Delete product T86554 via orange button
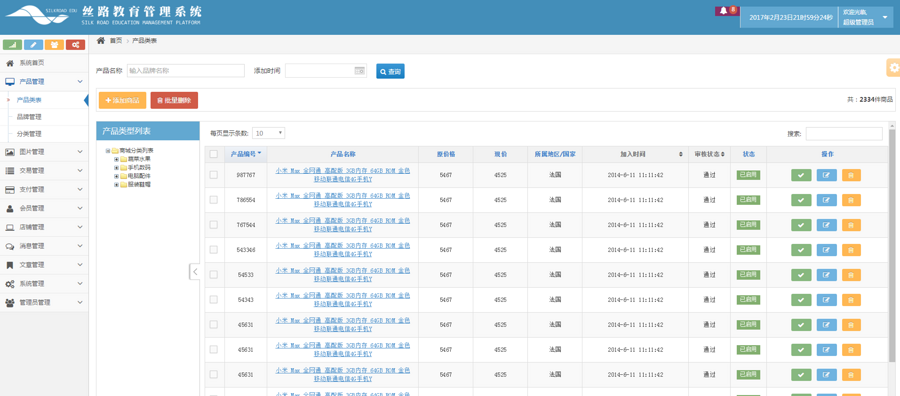 [x=851, y=200]
